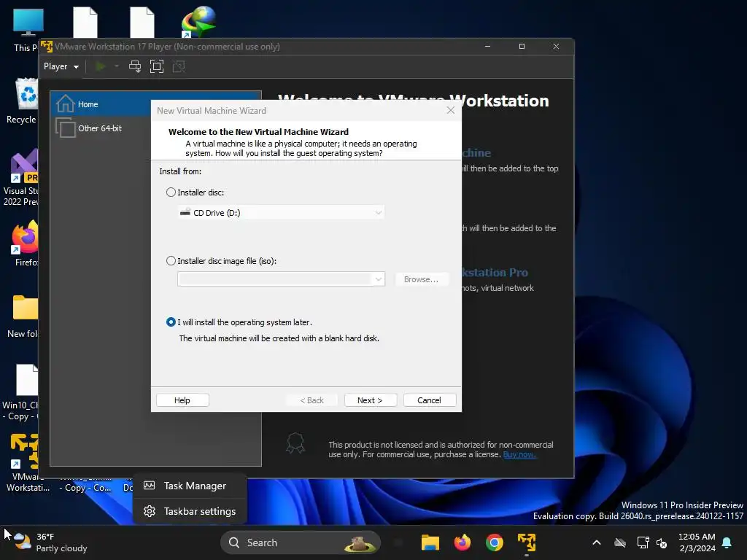Viewport: 747px width, 560px height.
Task: Click the muted volume tray icon
Action: click(x=662, y=542)
